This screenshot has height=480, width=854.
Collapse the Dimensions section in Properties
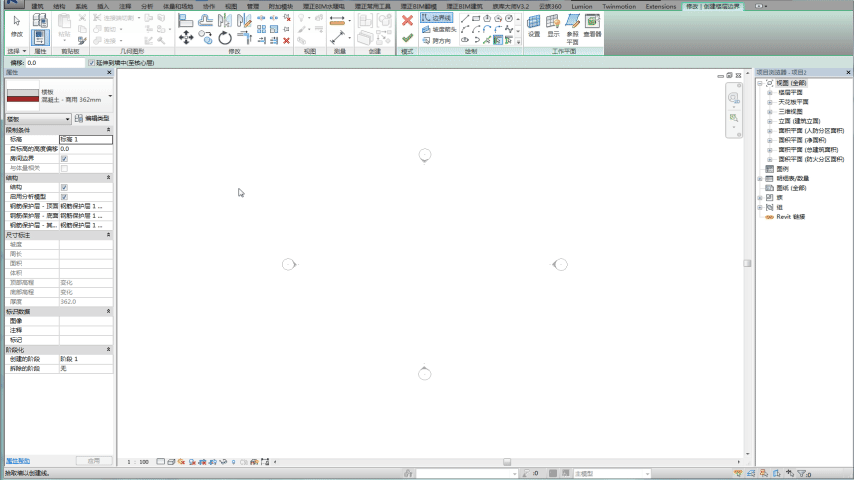(108, 235)
